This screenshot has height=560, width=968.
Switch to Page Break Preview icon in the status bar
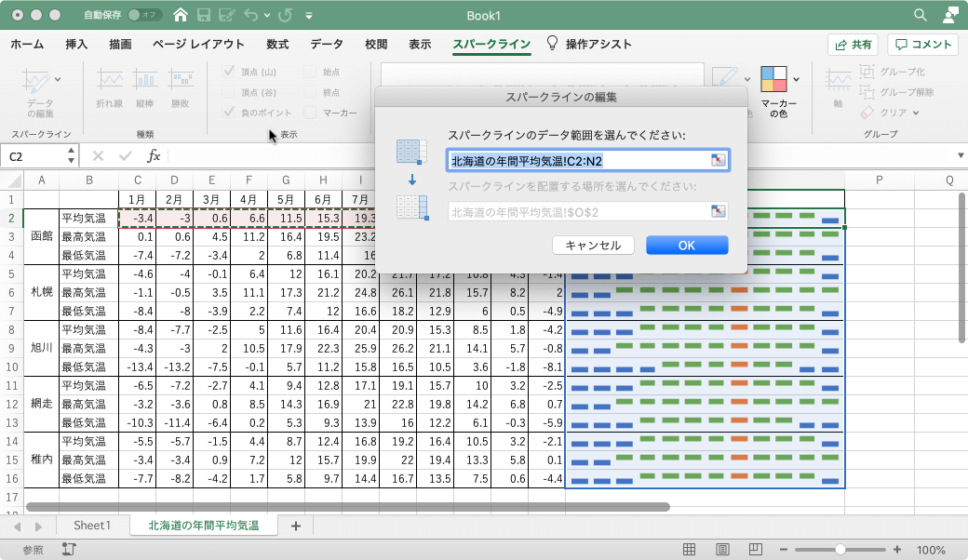pyautogui.click(x=755, y=549)
